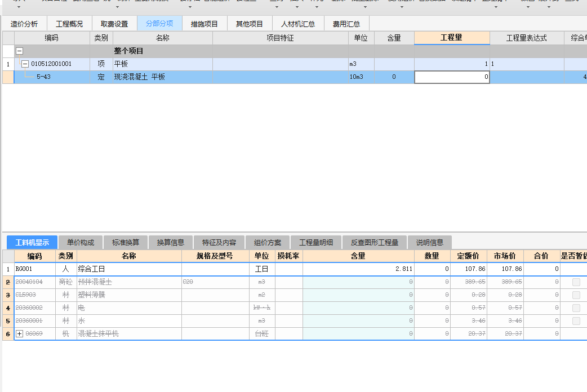Open the 说明信息 tab
Image resolution: width=587 pixels, height=392 pixels.
click(429, 243)
